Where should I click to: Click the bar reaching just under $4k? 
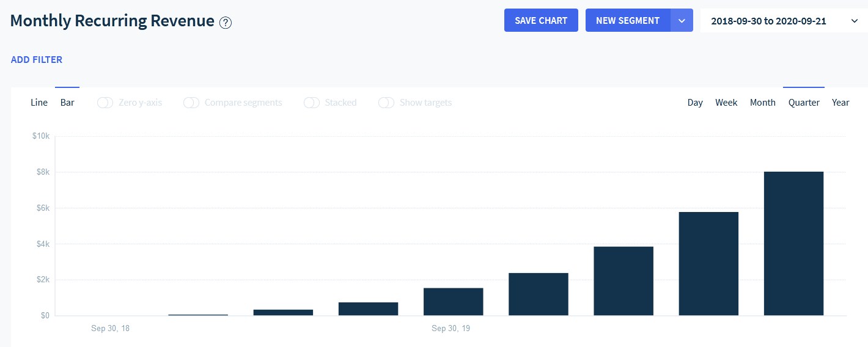coord(623,281)
